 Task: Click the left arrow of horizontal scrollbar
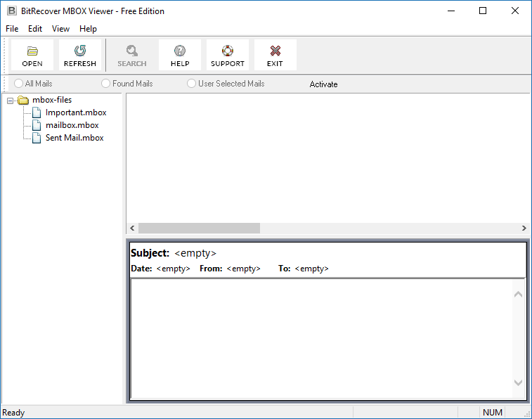pos(132,228)
